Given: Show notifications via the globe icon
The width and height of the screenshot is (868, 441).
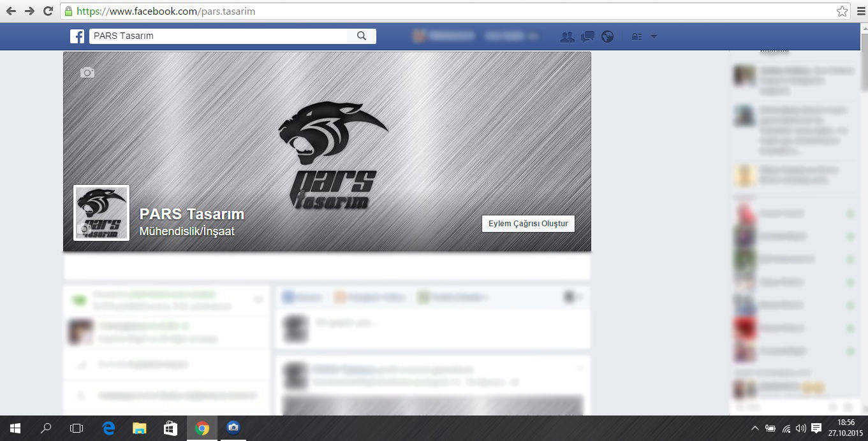Looking at the screenshot, I should [x=607, y=37].
